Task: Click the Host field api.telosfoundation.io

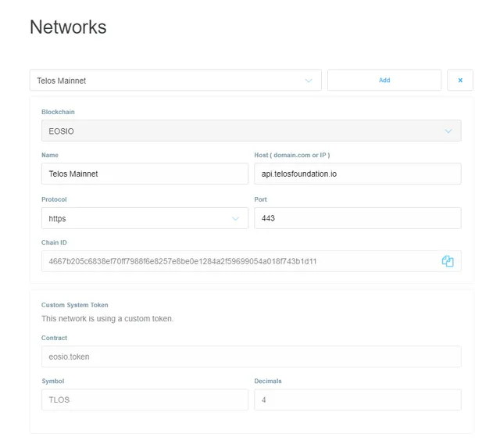Action: coord(358,174)
